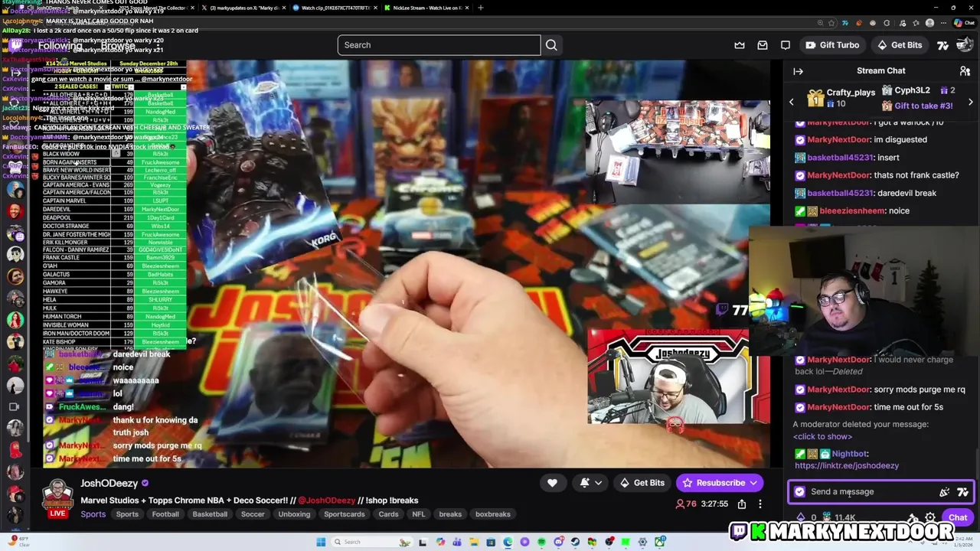Select the NFL tag
The image size is (980, 551).
tap(419, 514)
